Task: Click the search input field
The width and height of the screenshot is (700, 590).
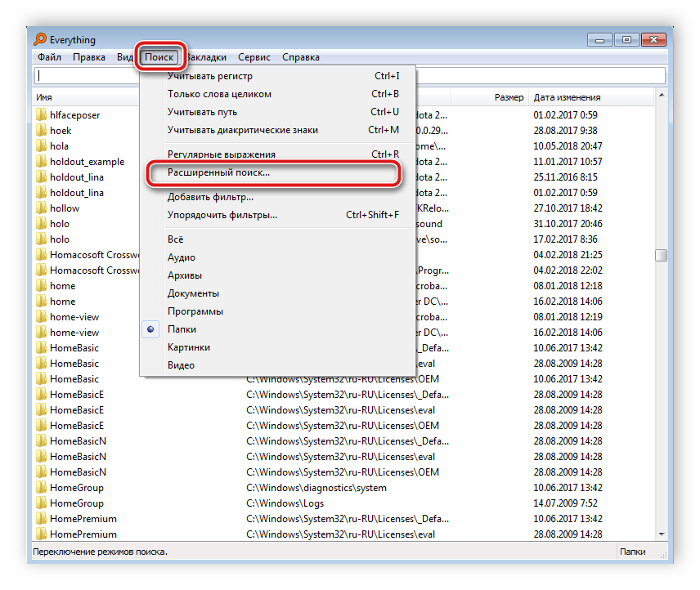Action: coord(349,75)
